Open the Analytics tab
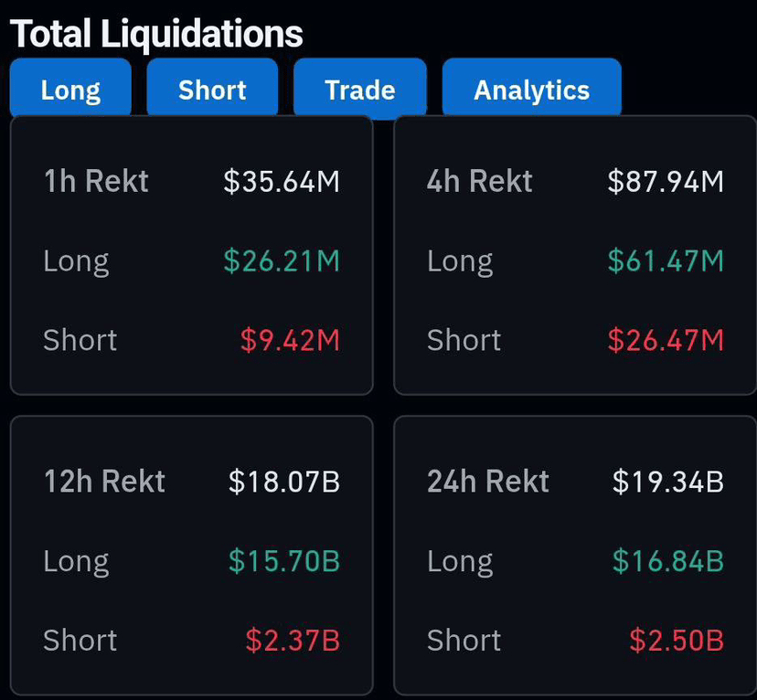 [x=531, y=90]
